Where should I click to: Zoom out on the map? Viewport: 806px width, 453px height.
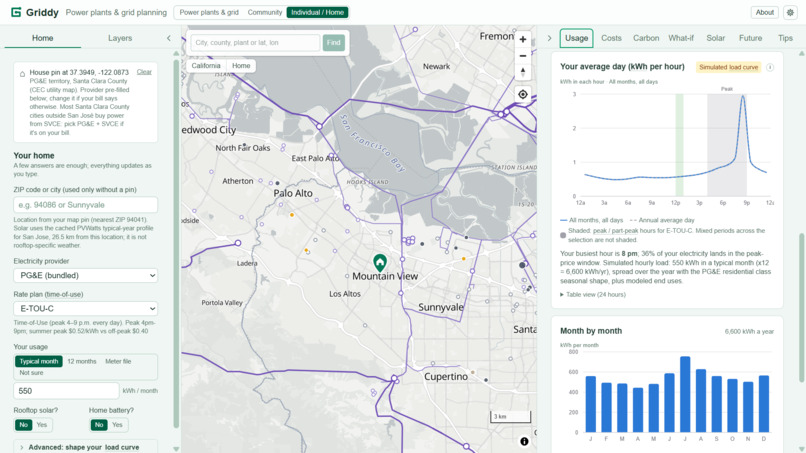click(x=523, y=56)
